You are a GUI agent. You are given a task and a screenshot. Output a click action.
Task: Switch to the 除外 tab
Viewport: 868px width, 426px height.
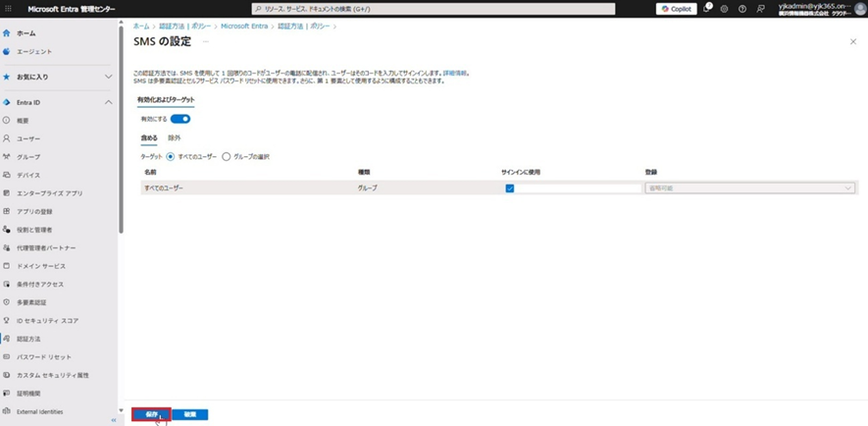click(175, 138)
